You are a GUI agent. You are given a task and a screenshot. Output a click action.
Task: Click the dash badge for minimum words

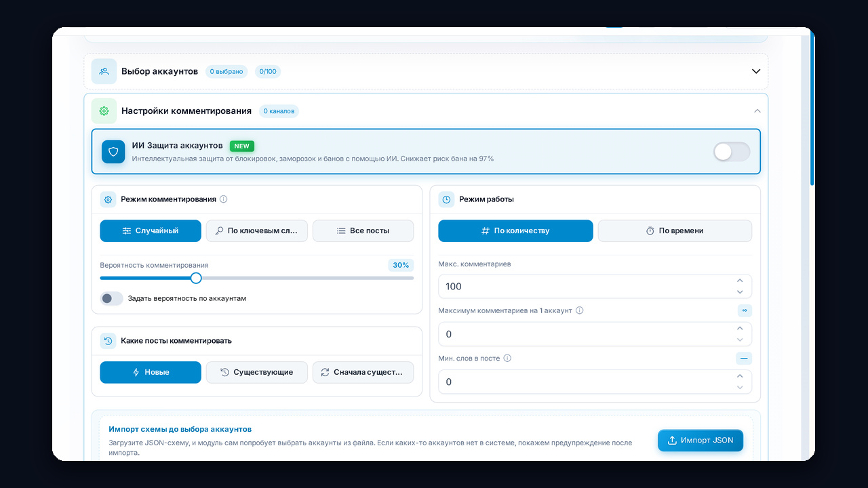745,359
